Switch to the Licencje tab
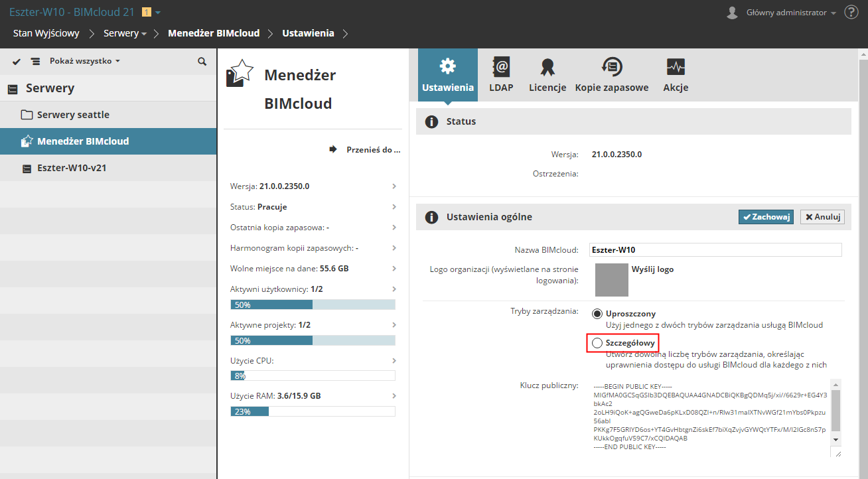The width and height of the screenshot is (868, 479). pyautogui.click(x=547, y=75)
